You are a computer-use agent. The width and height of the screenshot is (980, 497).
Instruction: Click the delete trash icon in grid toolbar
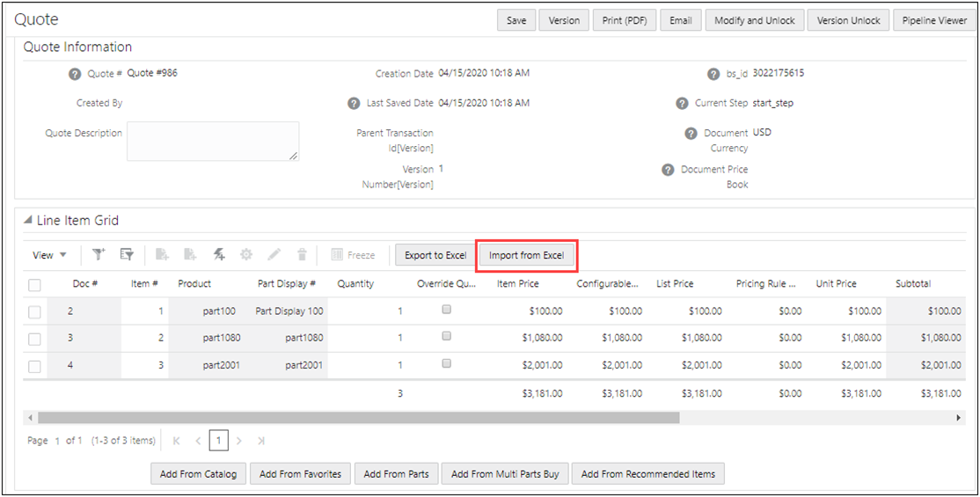(x=302, y=255)
